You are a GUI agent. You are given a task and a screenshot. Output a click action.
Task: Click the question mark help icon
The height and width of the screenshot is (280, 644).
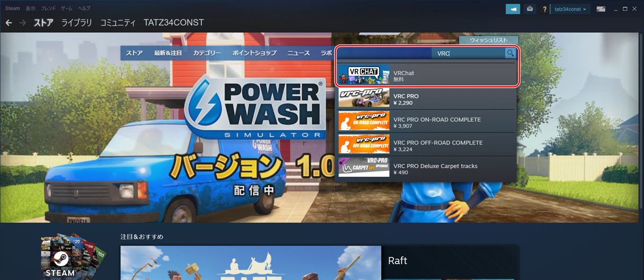[544, 9]
